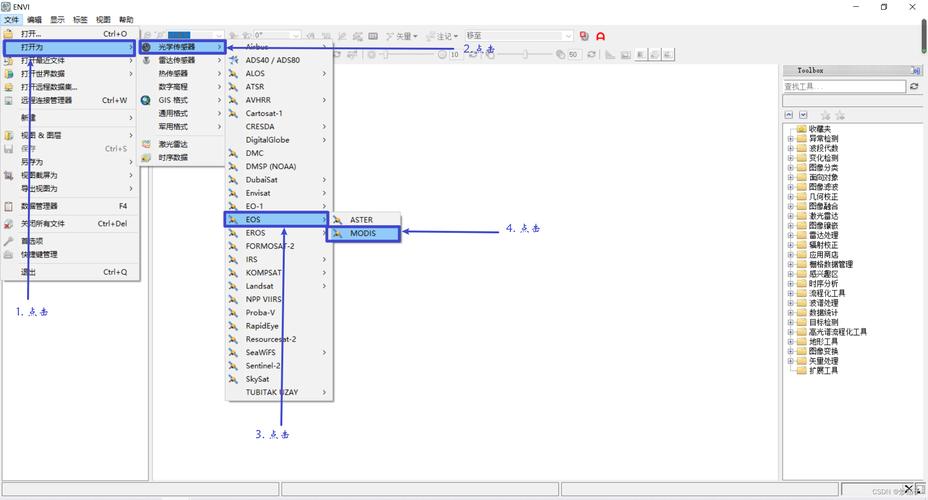The image size is (928, 500).
Task: Choose AVHRR in the sensor list
Action: pyautogui.click(x=279, y=100)
